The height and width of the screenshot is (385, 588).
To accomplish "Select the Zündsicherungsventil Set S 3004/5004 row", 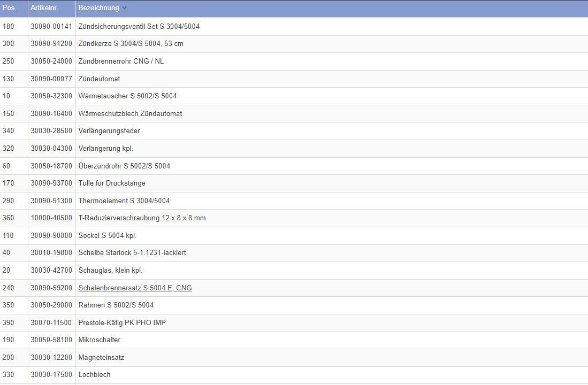I will pyautogui.click(x=139, y=26).
